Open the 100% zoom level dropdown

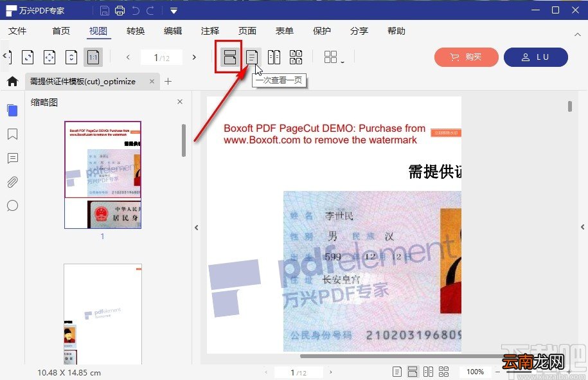475,372
